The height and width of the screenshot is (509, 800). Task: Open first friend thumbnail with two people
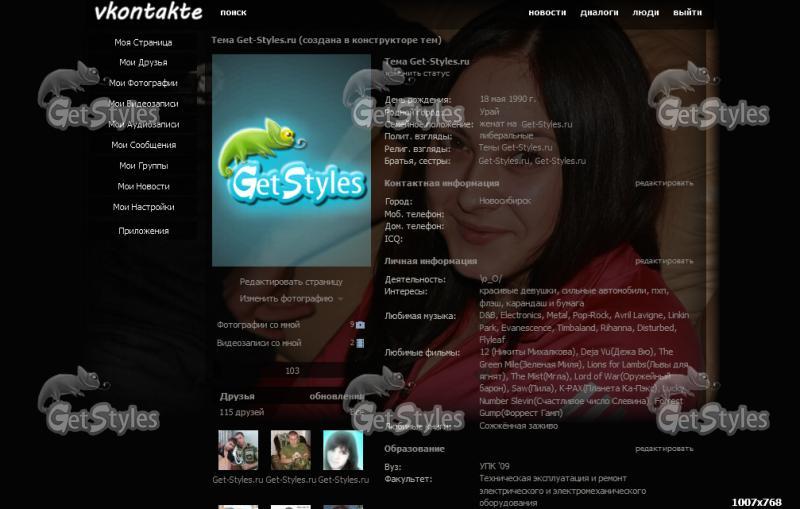[x=238, y=450]
